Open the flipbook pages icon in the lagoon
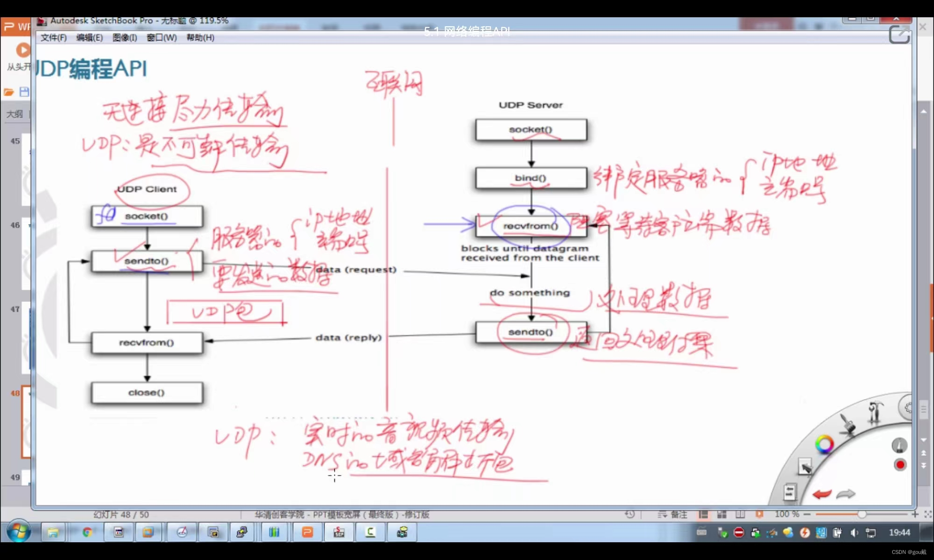 790,492
